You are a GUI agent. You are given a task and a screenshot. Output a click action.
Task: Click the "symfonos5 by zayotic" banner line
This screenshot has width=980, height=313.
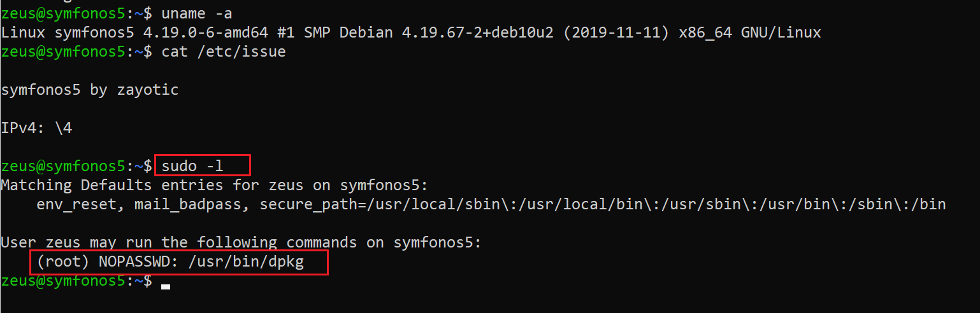click(x=90, y=90)
